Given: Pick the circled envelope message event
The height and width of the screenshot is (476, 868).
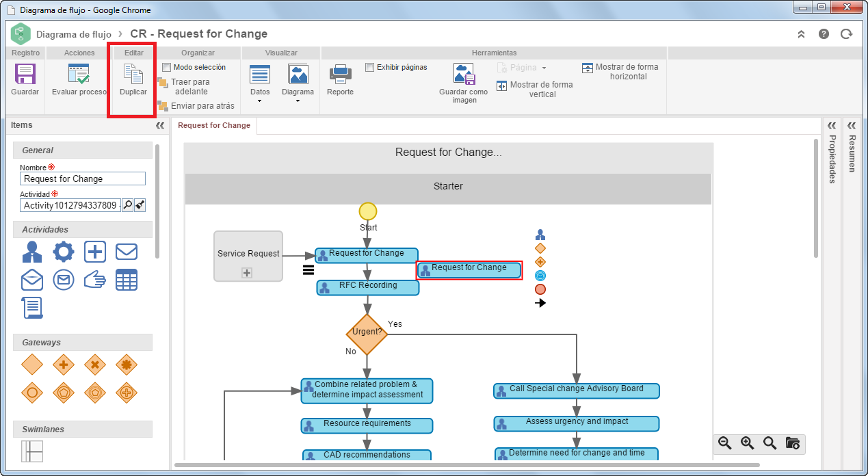Looking at the screenshot, I should coord(64,280).
